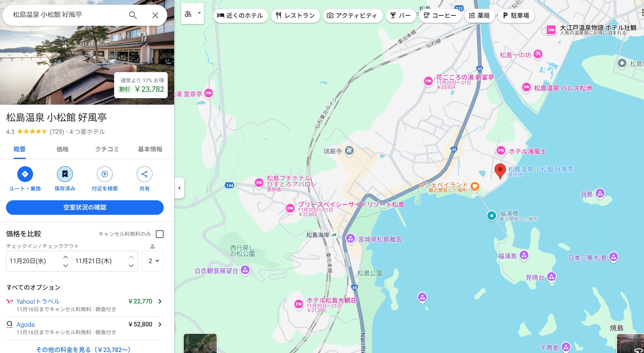Click the 共有 share icon
This screenshot has width=644, height=353.
pyautogui.click(x=144, y=174)
